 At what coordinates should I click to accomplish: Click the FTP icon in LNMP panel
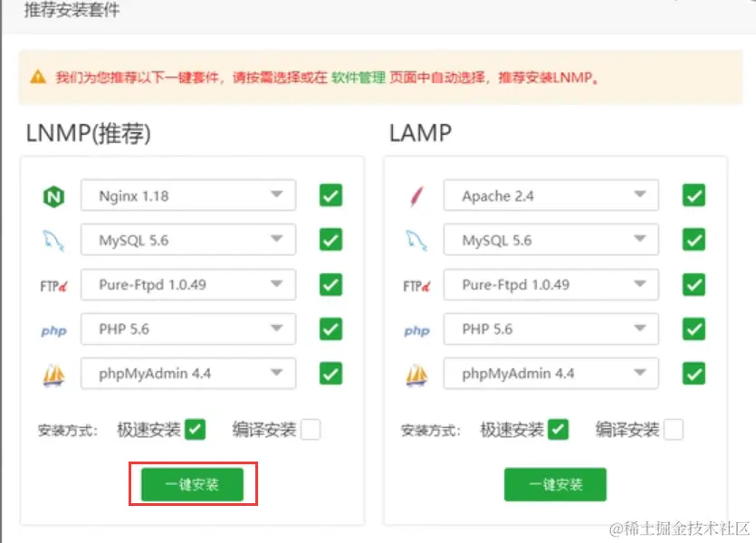pos(53,286)
